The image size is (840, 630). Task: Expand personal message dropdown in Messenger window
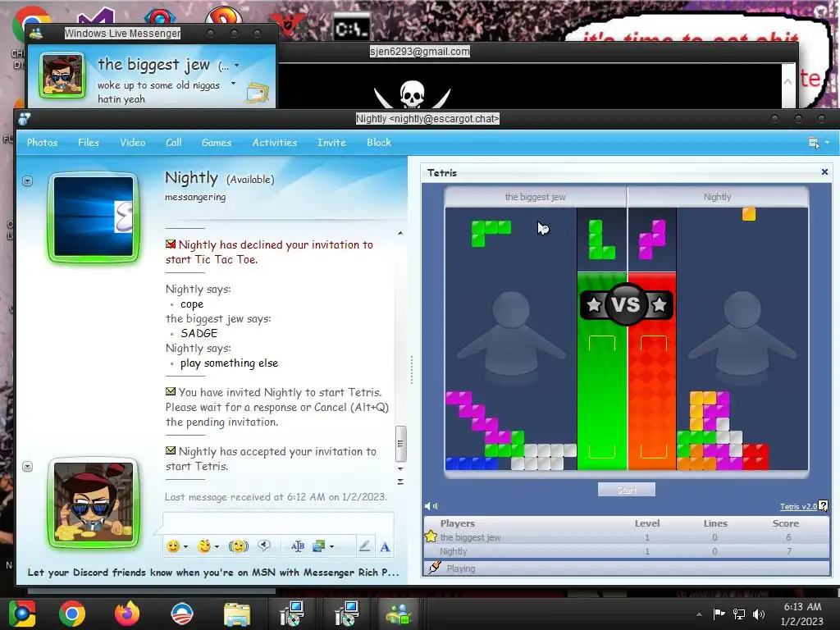click(x=233, y=84)
